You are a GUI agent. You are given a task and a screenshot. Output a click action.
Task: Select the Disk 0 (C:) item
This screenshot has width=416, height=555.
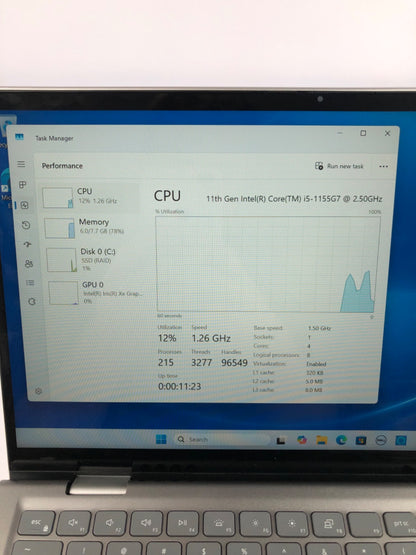tap(94, 259)
